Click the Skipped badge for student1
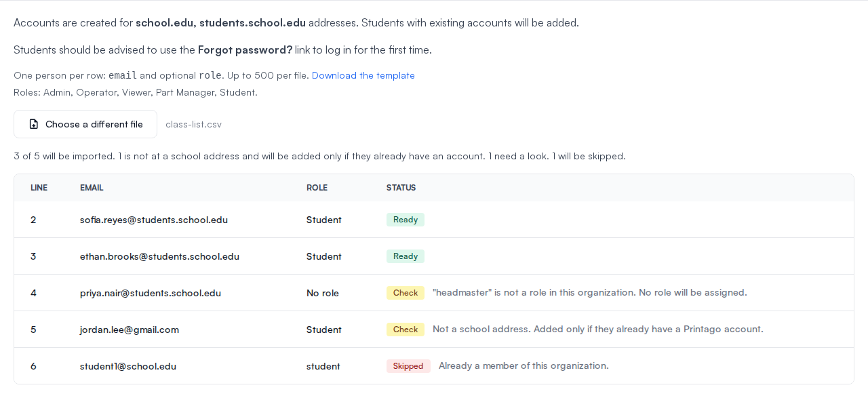Image resolution: width=868 pixels, height=398 pixels. pyautogui.click(x=408, y=366)
